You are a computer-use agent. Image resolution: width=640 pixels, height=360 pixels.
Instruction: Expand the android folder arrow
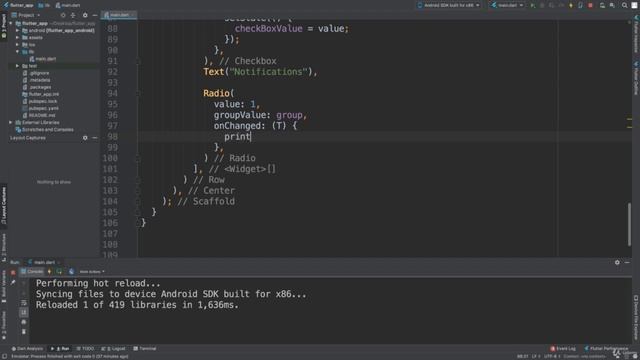[x=18, y=31]
